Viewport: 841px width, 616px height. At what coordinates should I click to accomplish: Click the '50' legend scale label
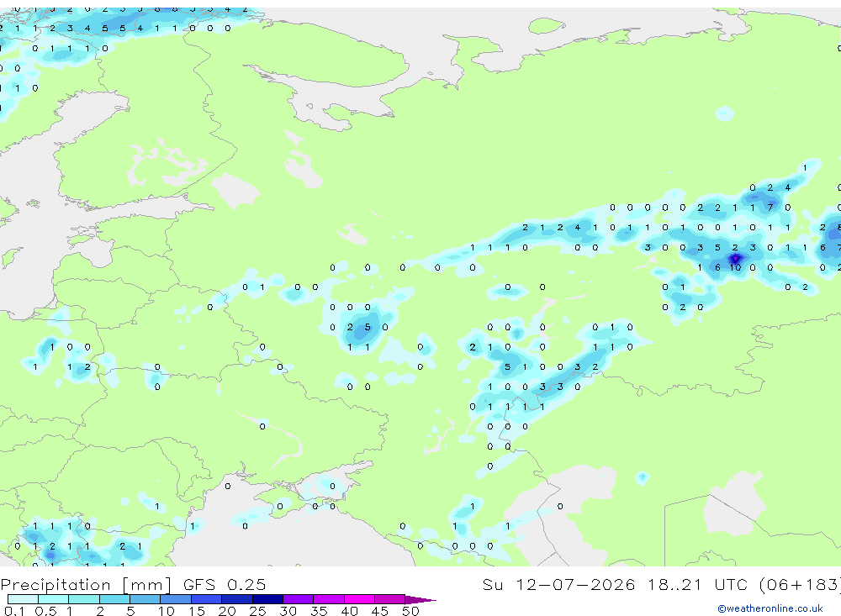click(x=410, y=611)
